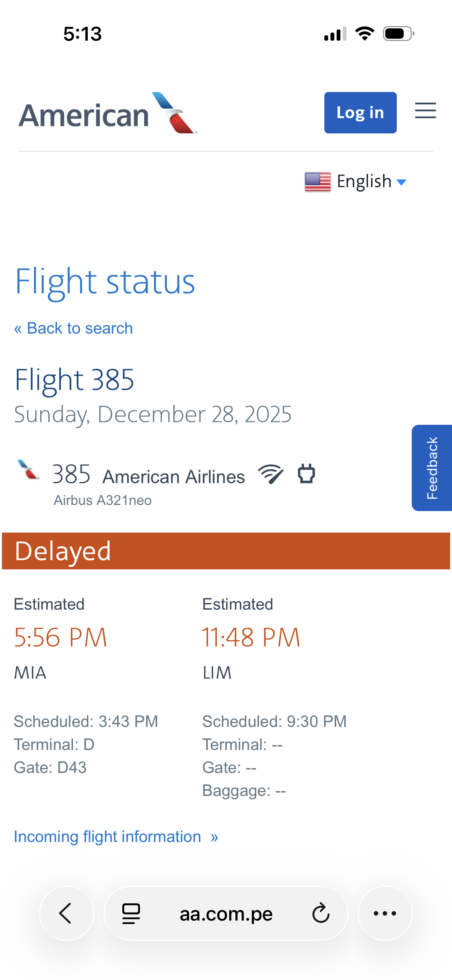
Task: Open the page reader menu icon
Action: (x=131, y=913)
